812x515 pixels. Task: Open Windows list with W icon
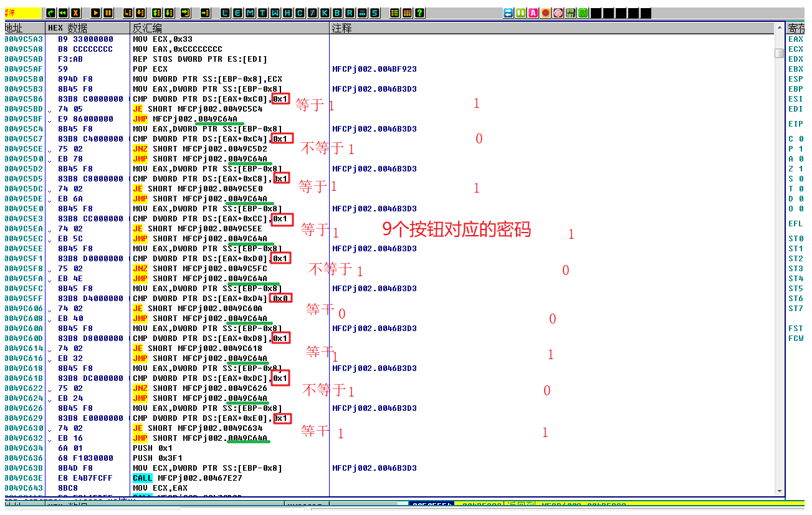pos(275,12)
